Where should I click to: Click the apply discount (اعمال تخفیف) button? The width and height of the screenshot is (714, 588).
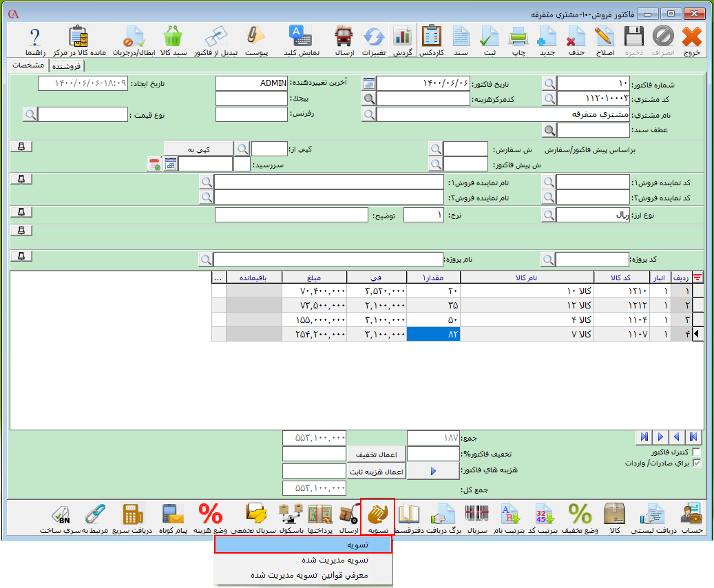pos(376,454)
